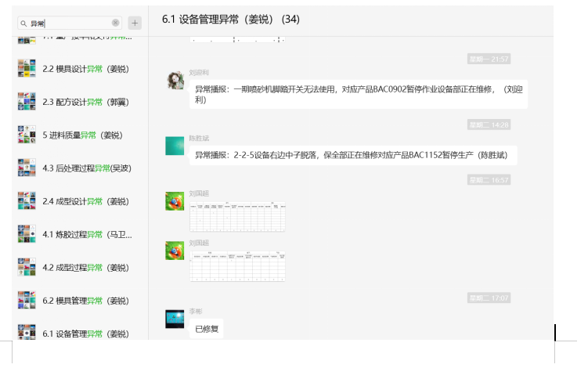Focus the search field containing 异常

pyautogui.click(x=70, y=23)
